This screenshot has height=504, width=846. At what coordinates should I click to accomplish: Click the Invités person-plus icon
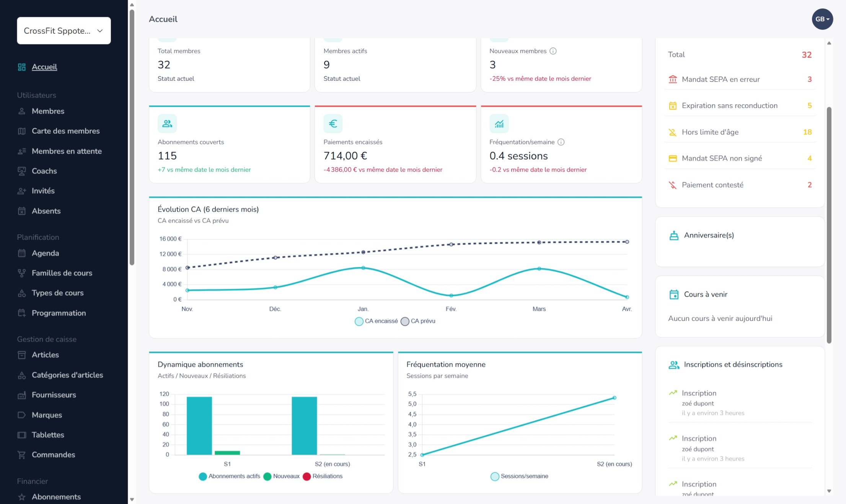pos(22,191)
